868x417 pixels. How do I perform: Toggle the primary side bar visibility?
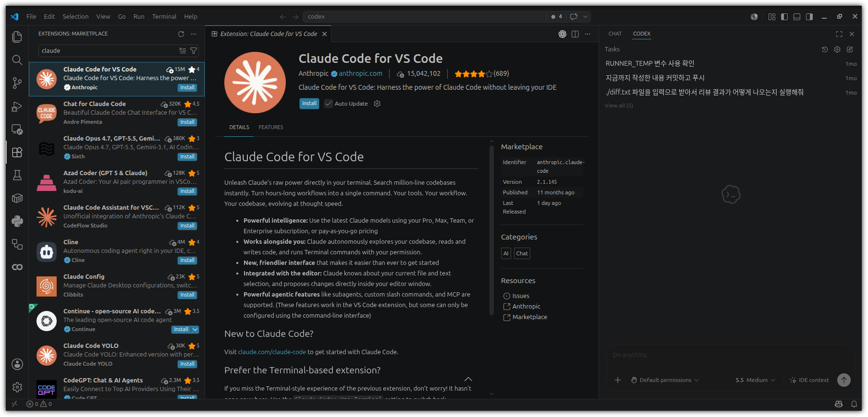784,17
